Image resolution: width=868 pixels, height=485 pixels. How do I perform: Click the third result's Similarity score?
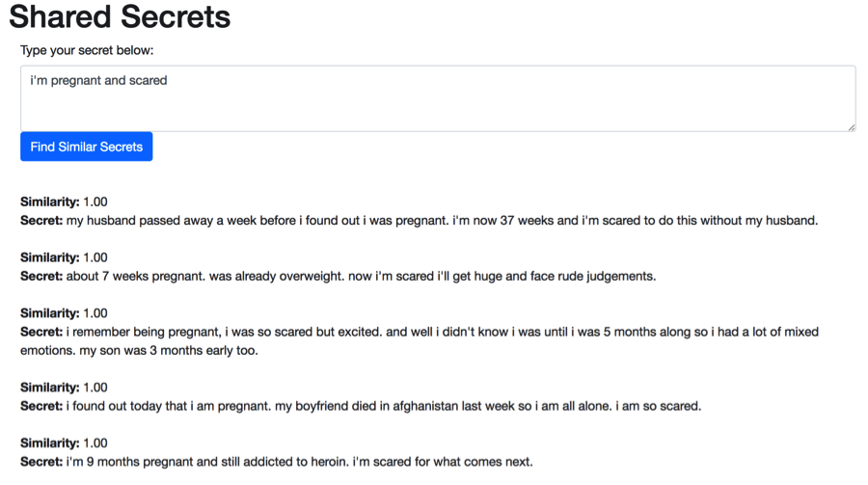pos(95,313)
